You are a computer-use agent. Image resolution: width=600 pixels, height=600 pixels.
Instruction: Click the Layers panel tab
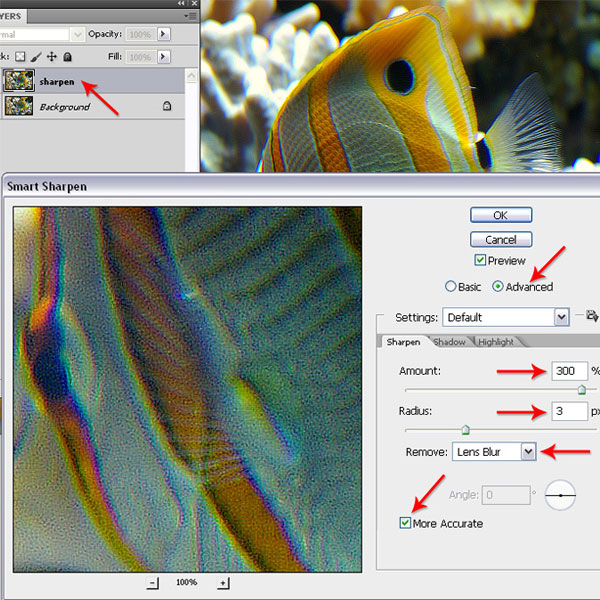pyautogui.click(x=13, y=16)
